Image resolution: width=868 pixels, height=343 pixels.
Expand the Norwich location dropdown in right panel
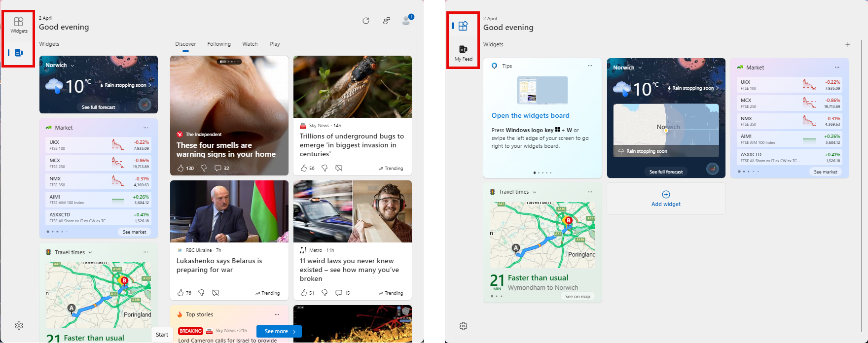point(640,68)
